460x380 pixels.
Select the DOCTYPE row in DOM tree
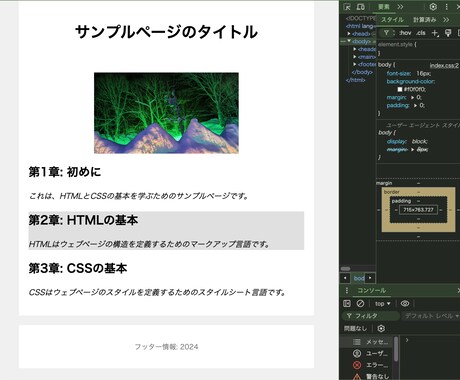[x=361, y=18]
